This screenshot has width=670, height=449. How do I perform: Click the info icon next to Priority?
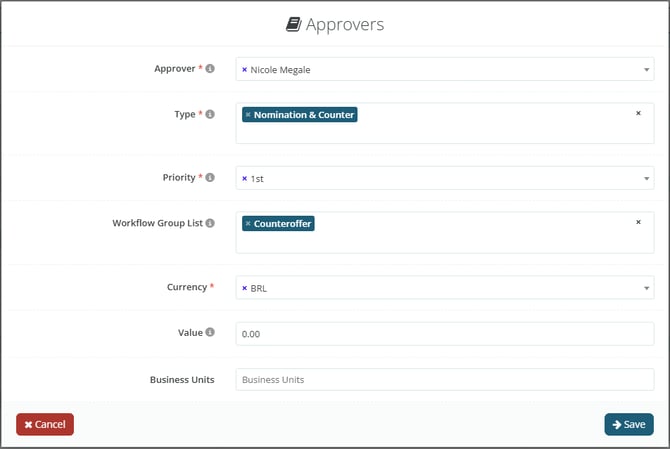tap(210, 178)
